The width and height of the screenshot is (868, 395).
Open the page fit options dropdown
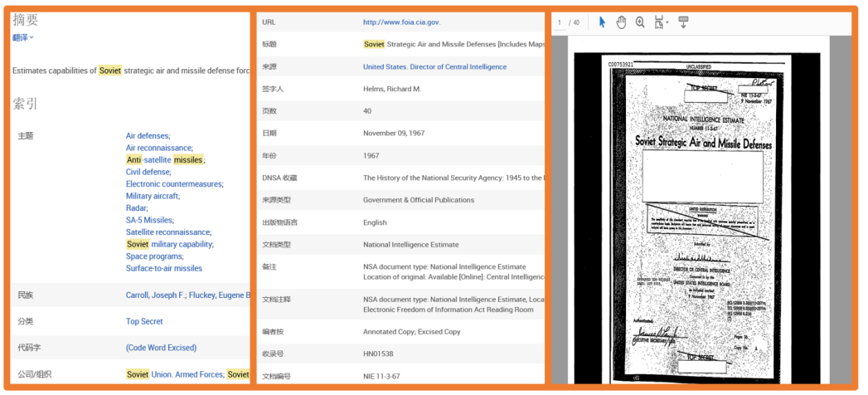click(661, 22)
